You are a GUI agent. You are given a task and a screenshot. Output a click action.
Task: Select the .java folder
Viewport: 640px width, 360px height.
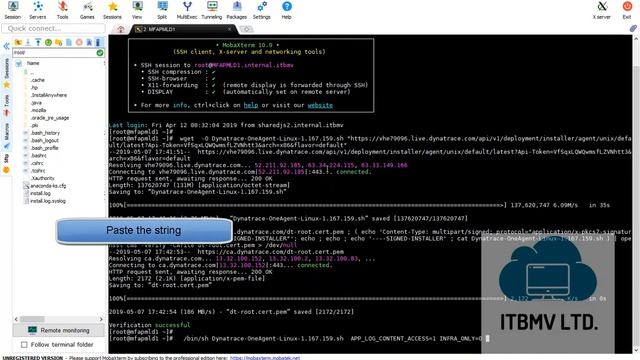(36, 103)
